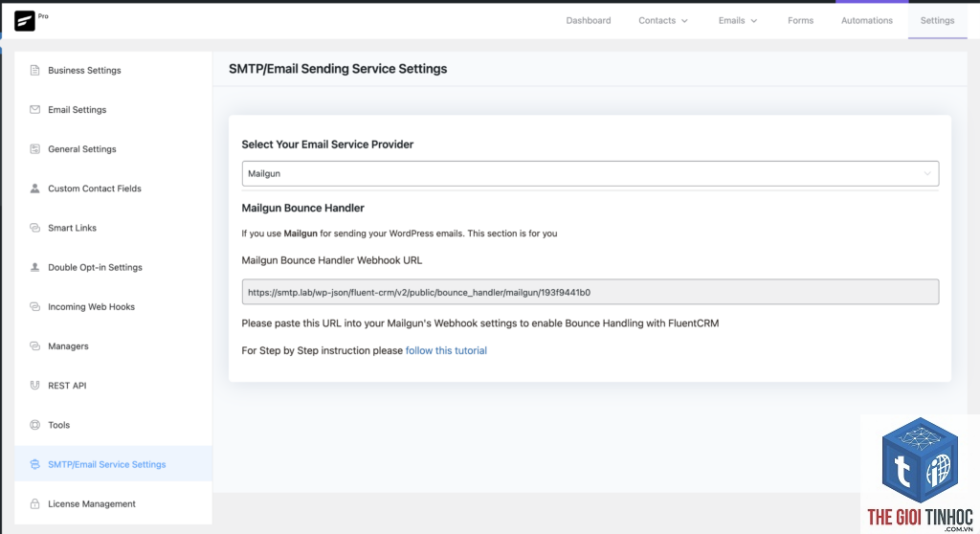
Task: Click the Managers icon
Action: coord(35,345)
